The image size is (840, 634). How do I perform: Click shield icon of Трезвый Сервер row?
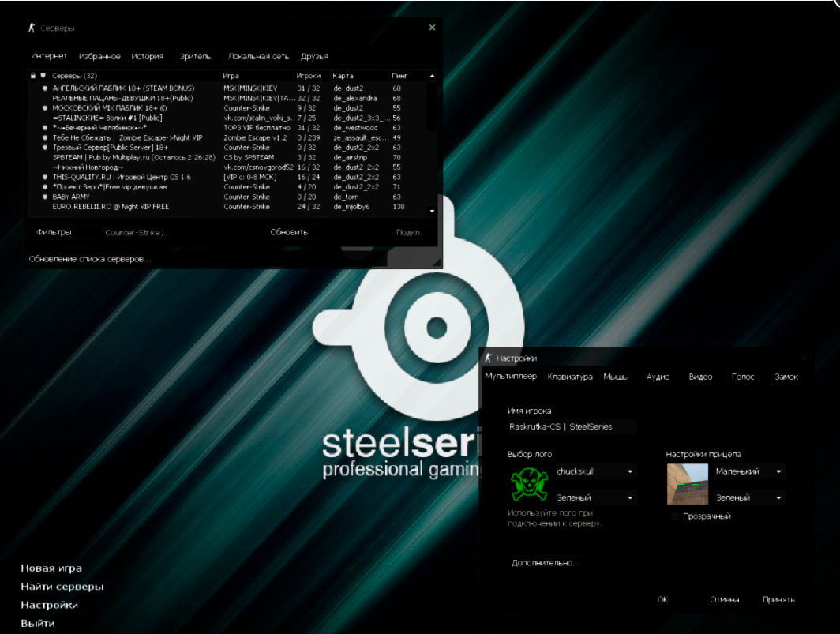pos(45,148)
